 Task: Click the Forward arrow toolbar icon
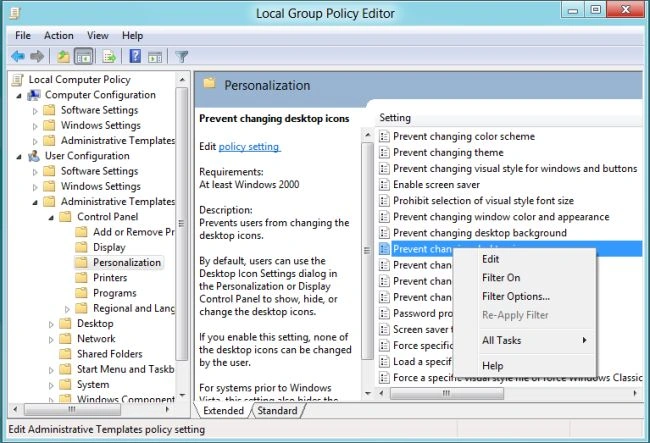tap(37, 56)
